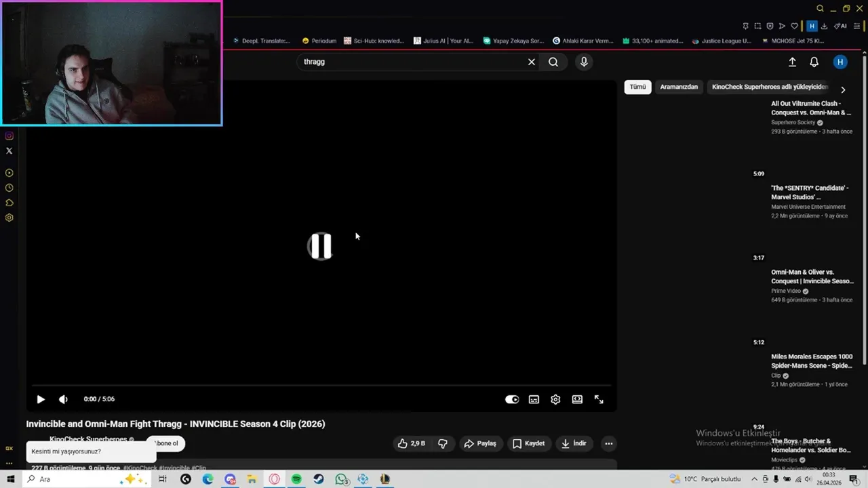Turn on subtitles in the player

pos(534,399)
